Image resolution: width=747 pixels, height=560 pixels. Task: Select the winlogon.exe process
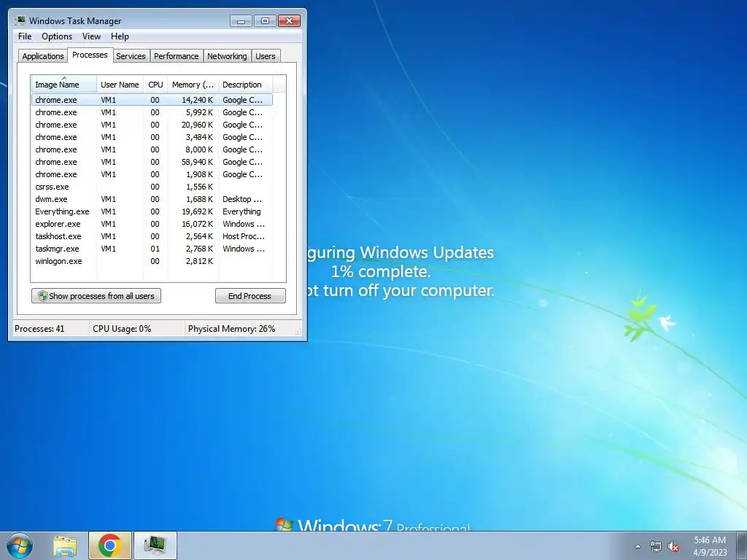pos(152,261)
